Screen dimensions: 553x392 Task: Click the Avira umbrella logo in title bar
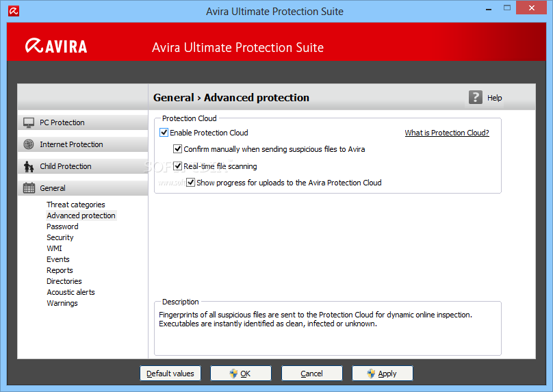click(14, 11)
